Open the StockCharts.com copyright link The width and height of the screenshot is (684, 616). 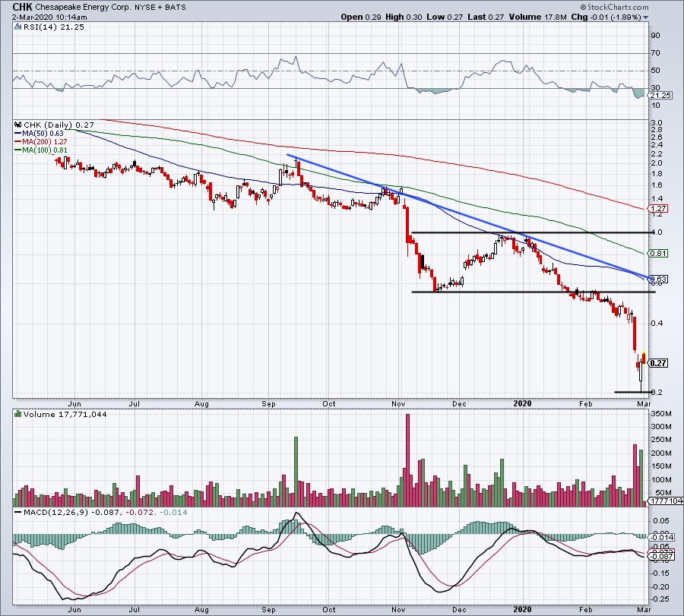coord(614,7)
